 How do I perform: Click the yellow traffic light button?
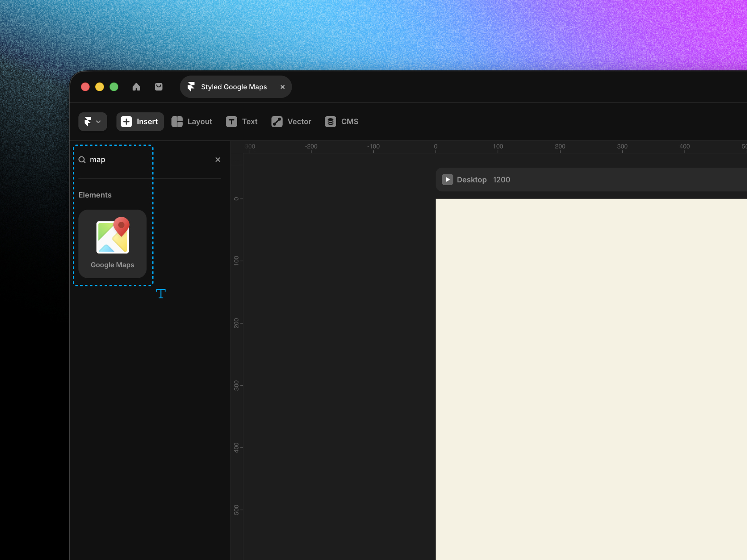tap(100, 87)
